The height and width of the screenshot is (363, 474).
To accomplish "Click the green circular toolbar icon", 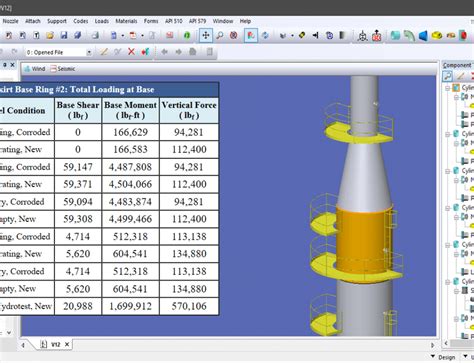I will click(x=187, y=35).
